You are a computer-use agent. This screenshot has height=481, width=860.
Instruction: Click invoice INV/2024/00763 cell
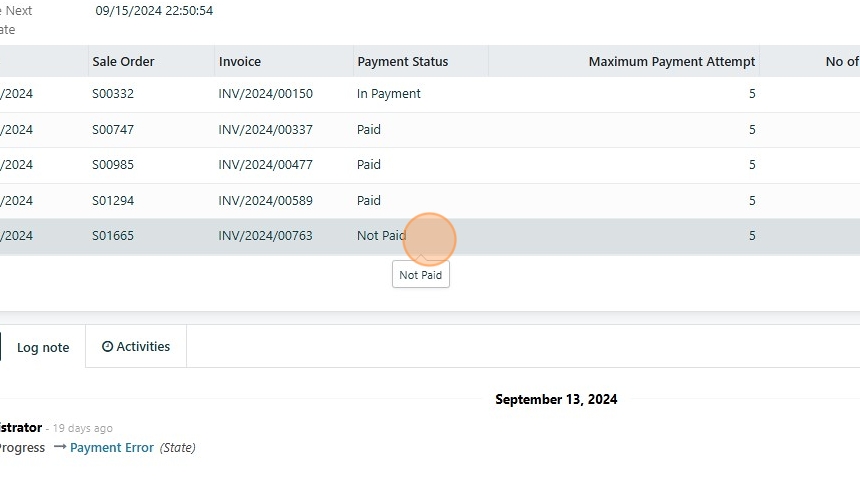tap(266, 237)
